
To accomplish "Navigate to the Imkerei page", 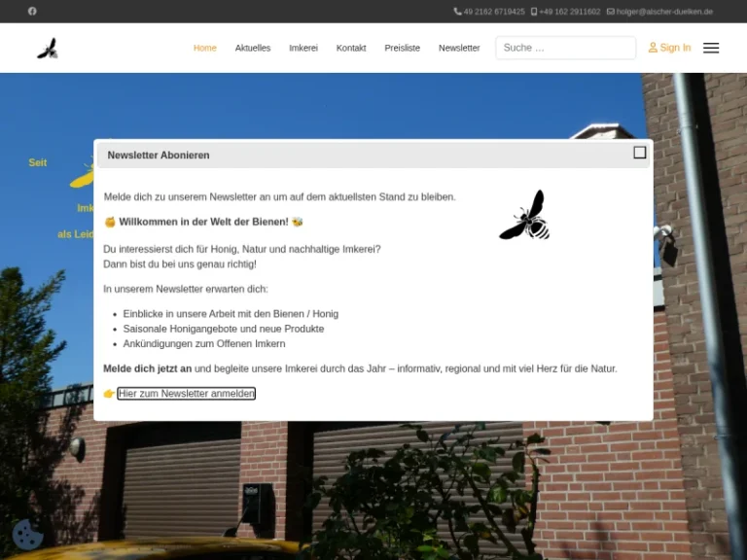I will [303, 48].
